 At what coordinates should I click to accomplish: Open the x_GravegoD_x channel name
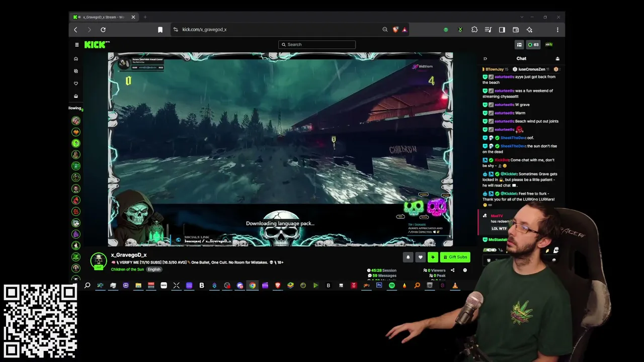point(129,255)
